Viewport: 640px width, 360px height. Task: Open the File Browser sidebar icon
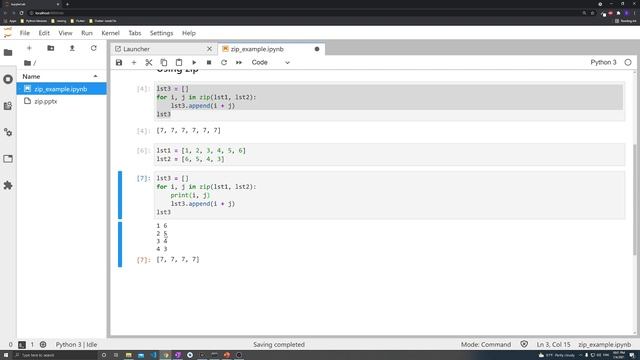[8, 53]
